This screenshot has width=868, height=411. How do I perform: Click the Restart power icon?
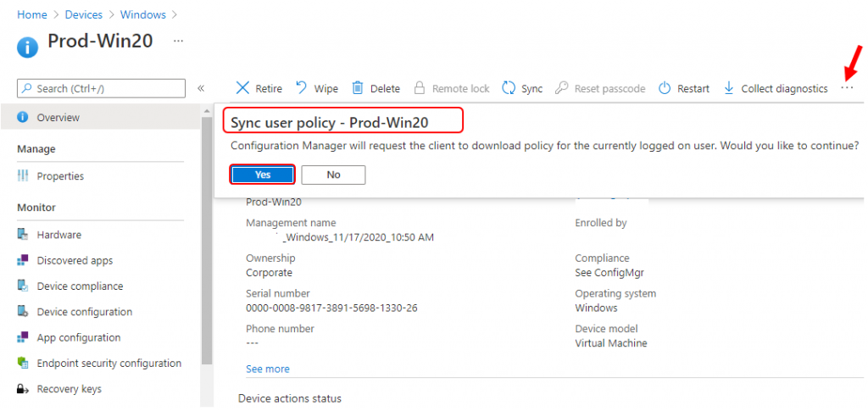(x=665, y=88)
